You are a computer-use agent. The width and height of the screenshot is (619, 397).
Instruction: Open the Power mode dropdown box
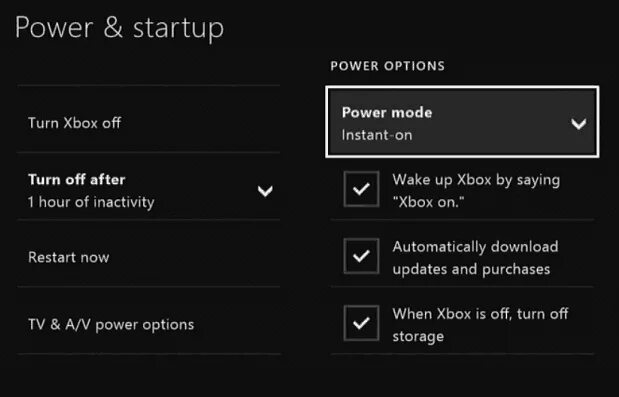(462, 122)
